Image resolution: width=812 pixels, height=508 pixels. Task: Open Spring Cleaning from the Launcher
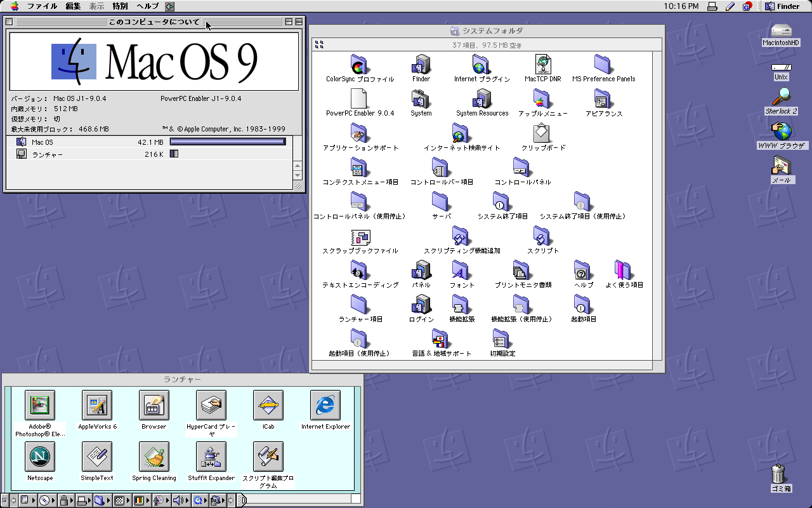[154, 457]
